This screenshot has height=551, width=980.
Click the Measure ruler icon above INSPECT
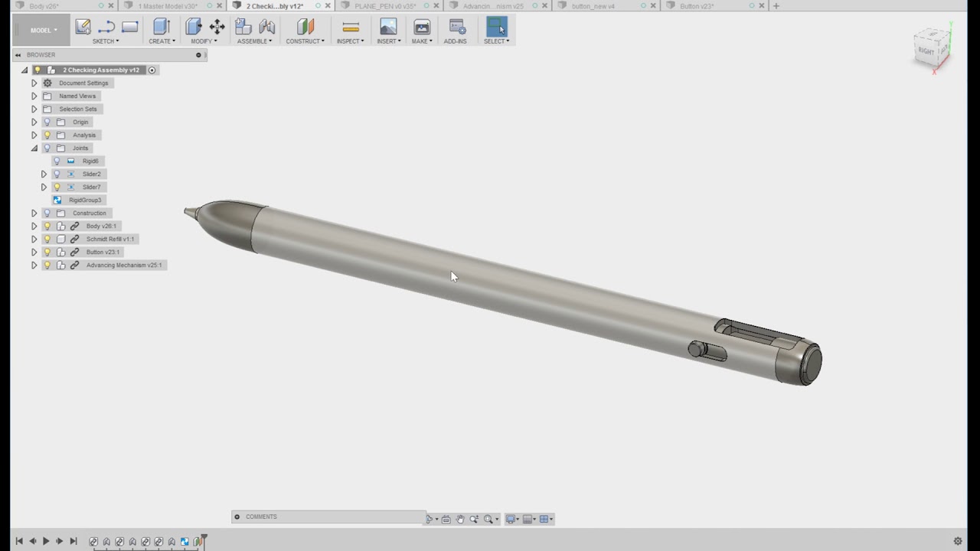pyautogui.click(x=351, y=27)
